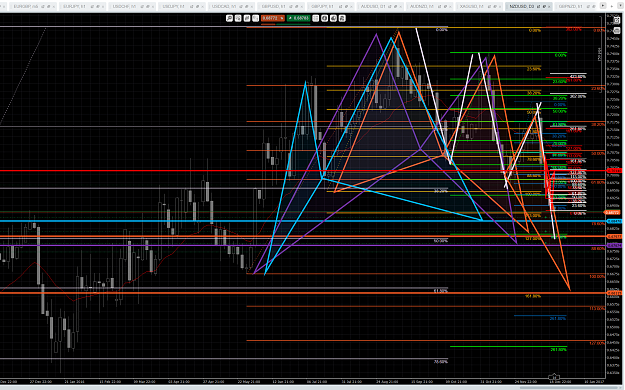This screenshot has width=625, height=390.
Task: Close the USDCHF chart tab
Action: tap(153, 6)
